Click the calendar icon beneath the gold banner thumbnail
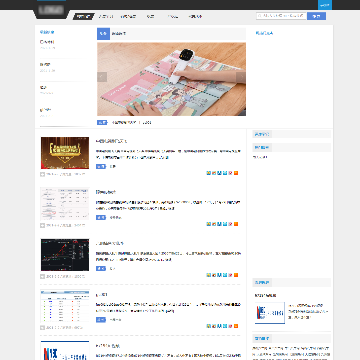This screenshot has height=360, width=360. [x=42, y=174]
